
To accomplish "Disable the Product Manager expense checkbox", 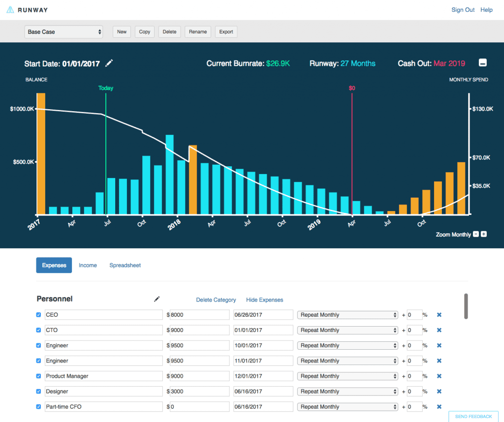I will 38,376.
